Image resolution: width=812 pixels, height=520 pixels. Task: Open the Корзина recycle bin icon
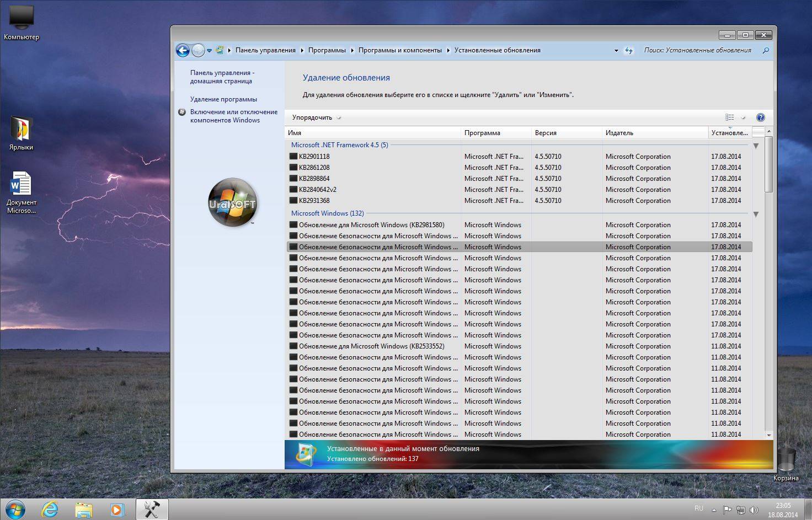click(x=786, y=464)
